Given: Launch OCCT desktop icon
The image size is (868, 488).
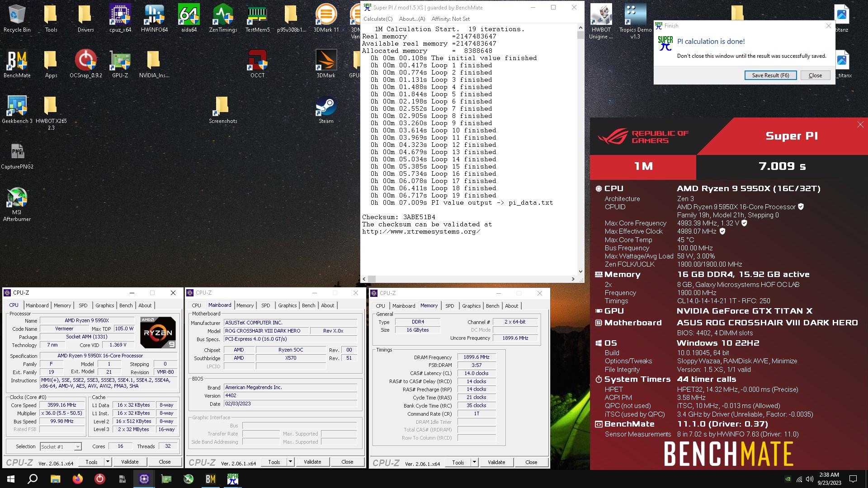Looking at the screenshot, I should point(257,64).
